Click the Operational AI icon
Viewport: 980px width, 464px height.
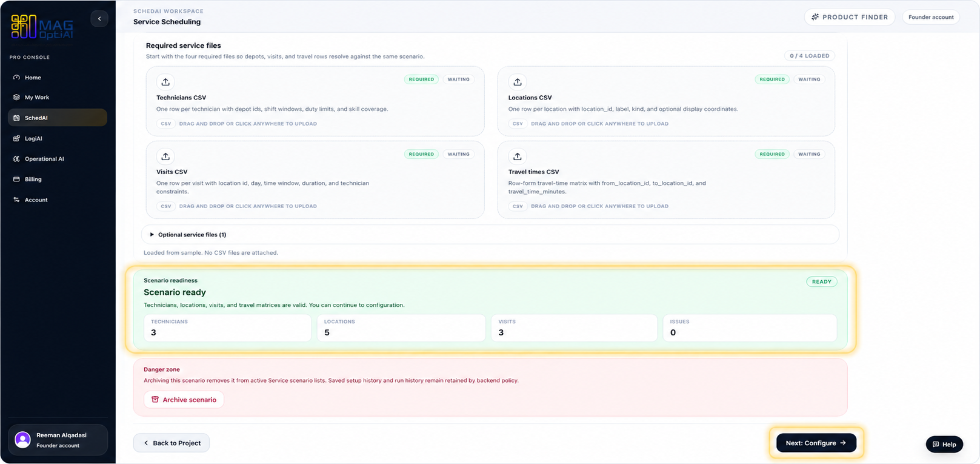coord(16,159)
